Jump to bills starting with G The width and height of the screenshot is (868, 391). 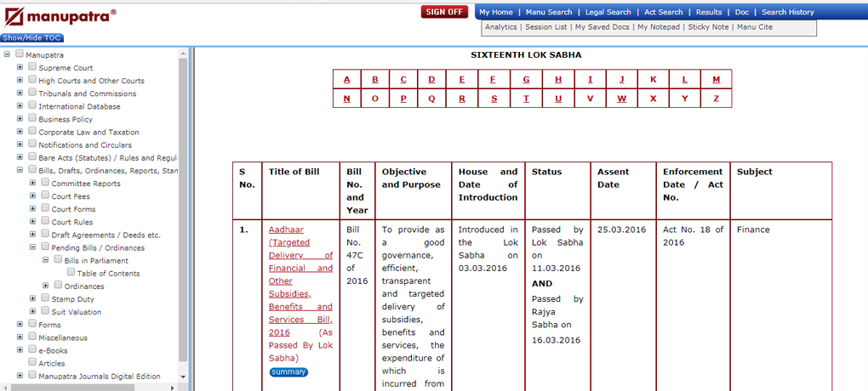click(527, 79)
